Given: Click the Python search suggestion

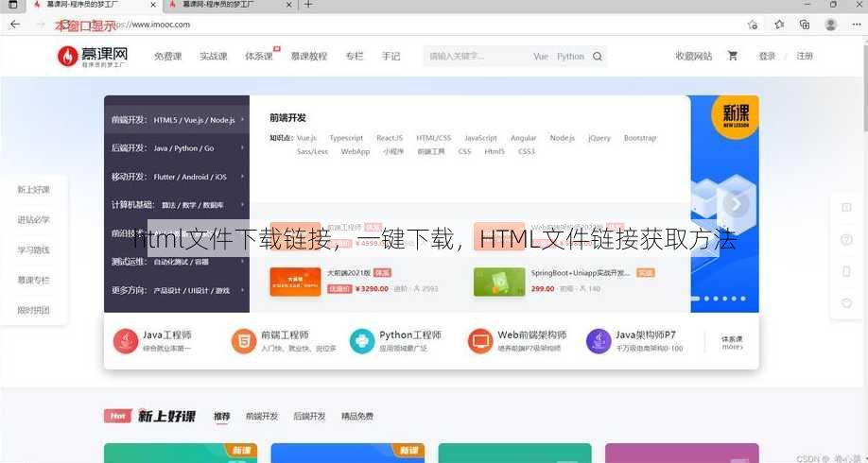Looking at the screenshot, I should [x=570, y=57].
